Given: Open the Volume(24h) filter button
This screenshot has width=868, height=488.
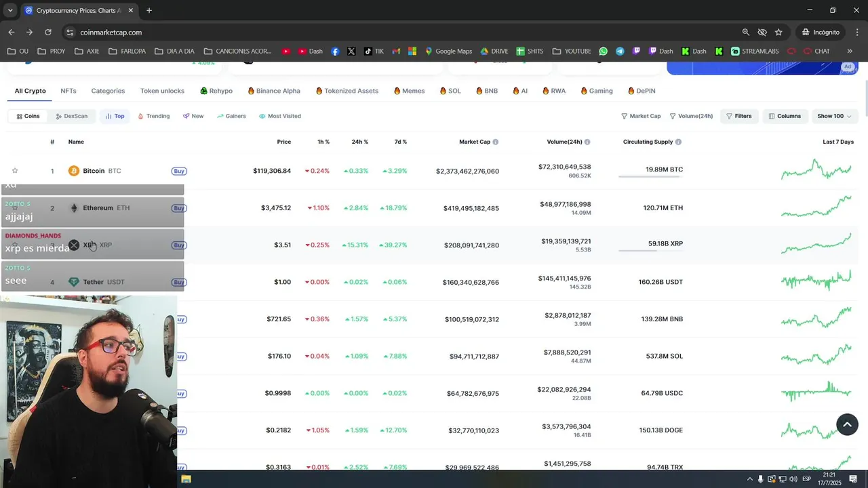Looking at the screenshot, I should [x=691, y=116].
